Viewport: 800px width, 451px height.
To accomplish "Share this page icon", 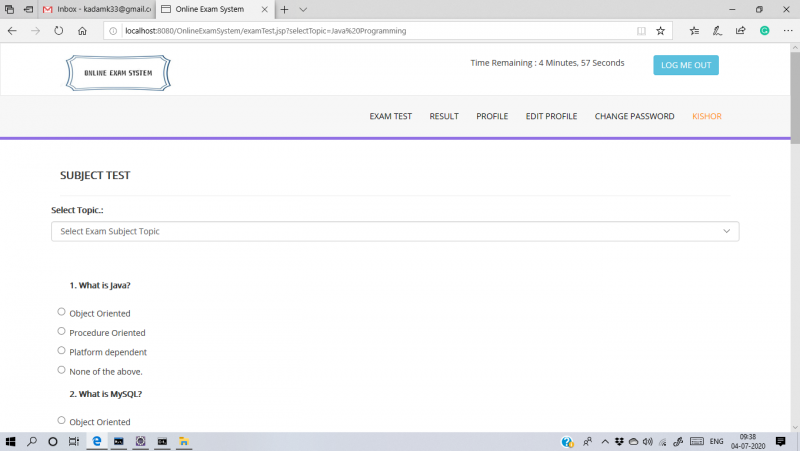I will [x=740, y=31].
